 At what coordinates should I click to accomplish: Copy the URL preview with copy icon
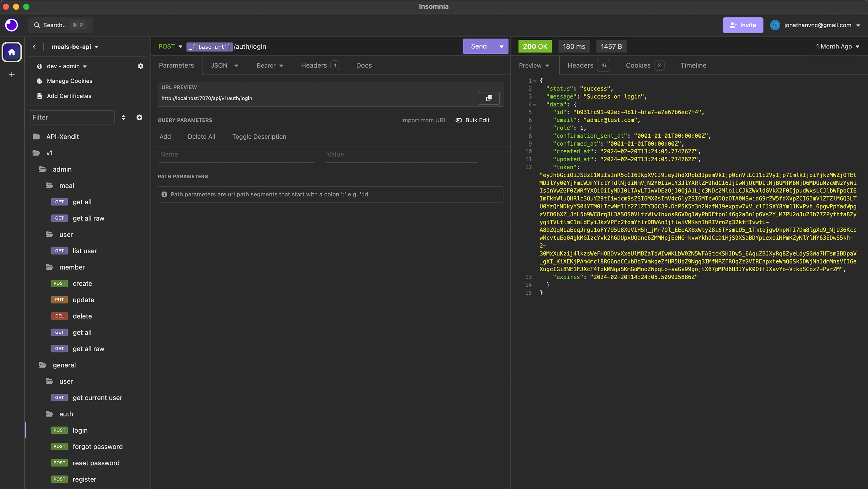[x=489, y=98]
